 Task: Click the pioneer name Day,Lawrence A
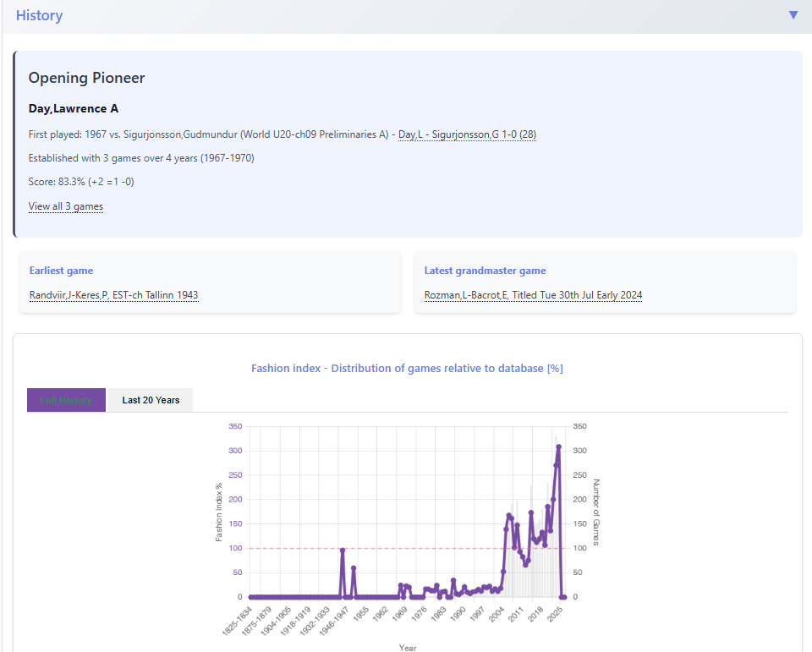(74, 108)
